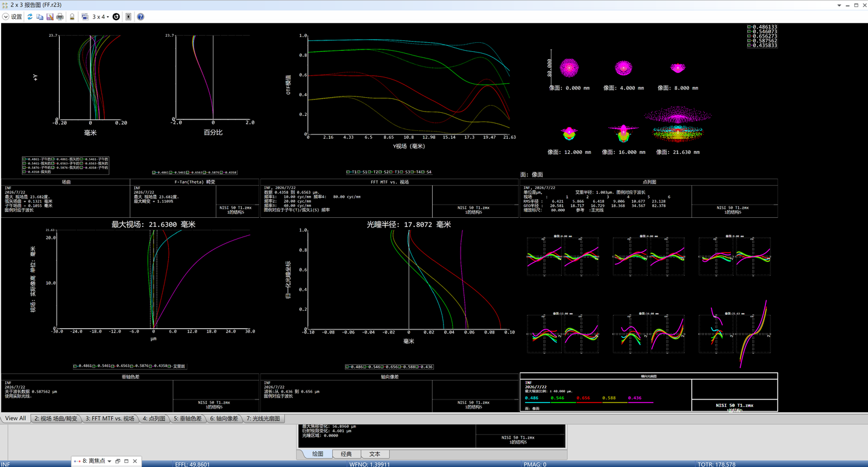
Task: Click the grey panel icon next to the help button
Action: [128, 17]
